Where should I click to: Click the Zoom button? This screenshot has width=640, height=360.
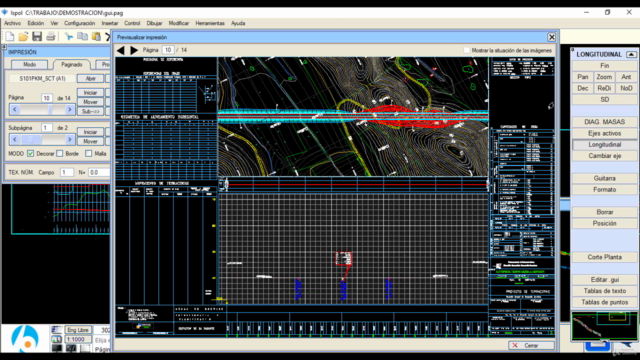(x=604, y=77)
